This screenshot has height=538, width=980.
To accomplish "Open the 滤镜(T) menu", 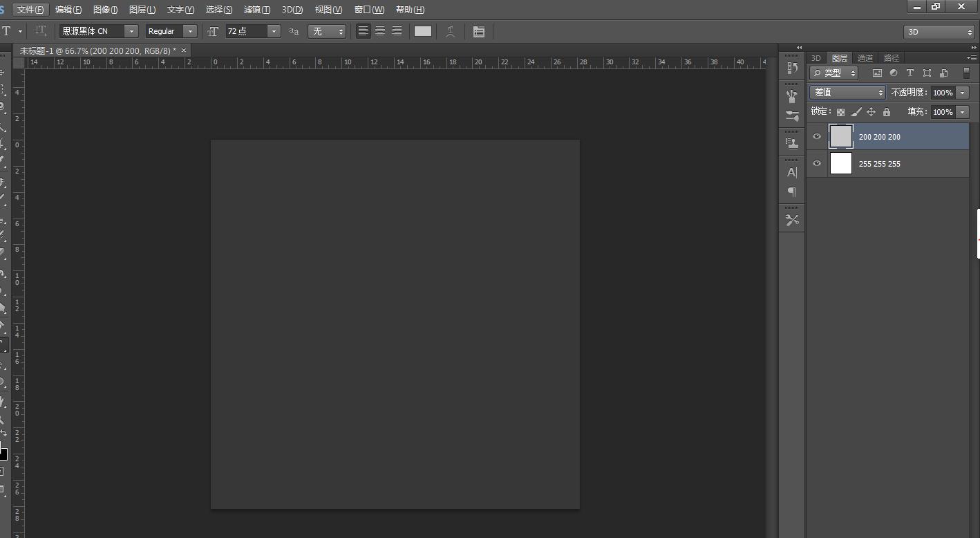I will click(257, 10).
